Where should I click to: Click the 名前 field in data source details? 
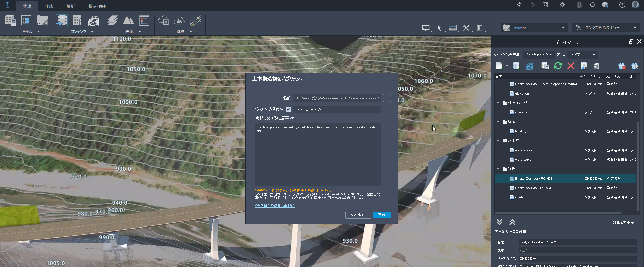[x=578, y=242]
